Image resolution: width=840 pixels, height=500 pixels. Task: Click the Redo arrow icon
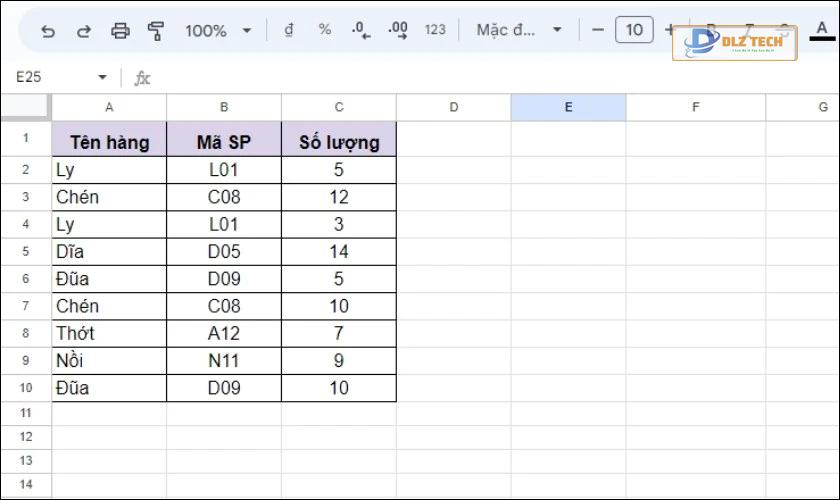point(84,31)
